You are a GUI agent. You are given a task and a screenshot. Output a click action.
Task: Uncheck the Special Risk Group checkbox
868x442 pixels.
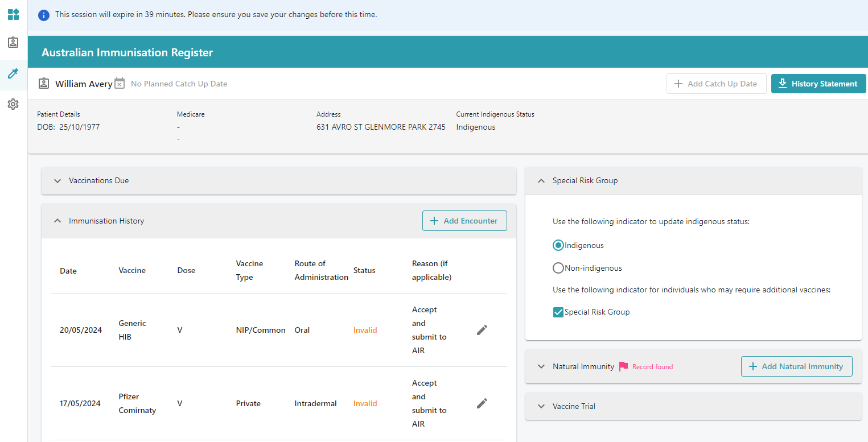pyautogui.click(x=558, y=312)
